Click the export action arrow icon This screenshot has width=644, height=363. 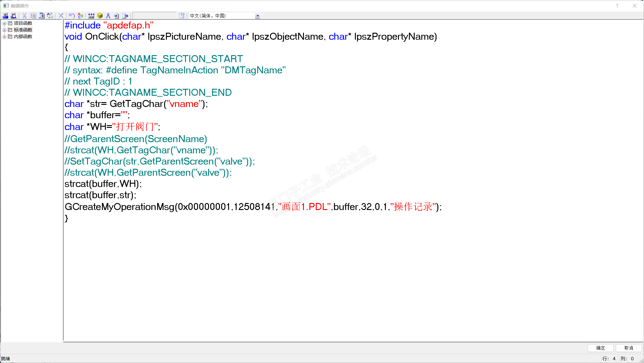tap(125, 16)
